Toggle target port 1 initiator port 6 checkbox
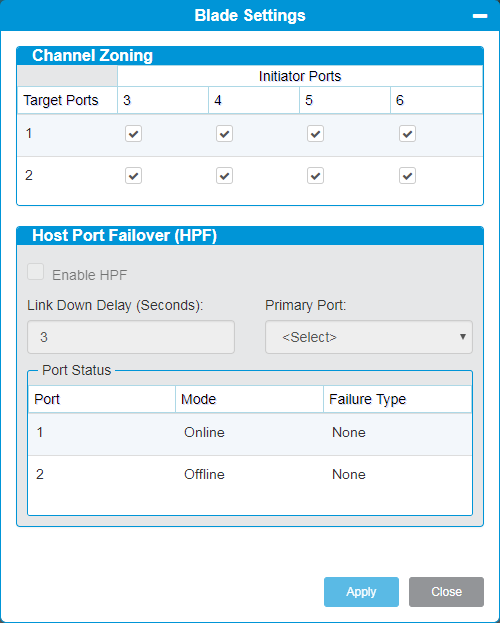Image resolution: width=500 pixels, height=623 pixels. coord(407,134)
